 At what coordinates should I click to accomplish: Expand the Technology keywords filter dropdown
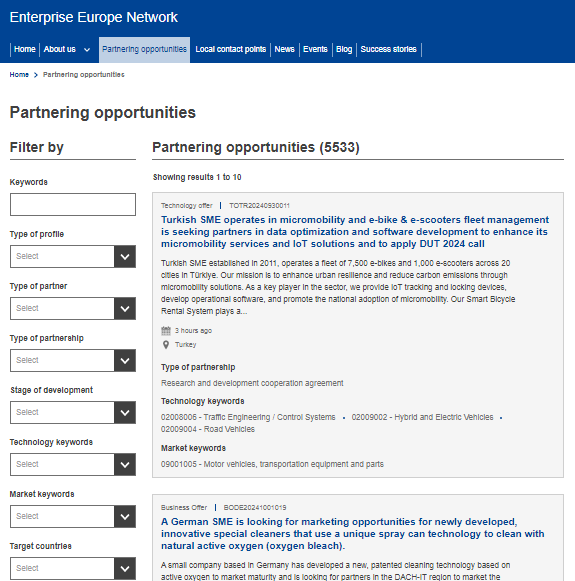click(73, 464)
